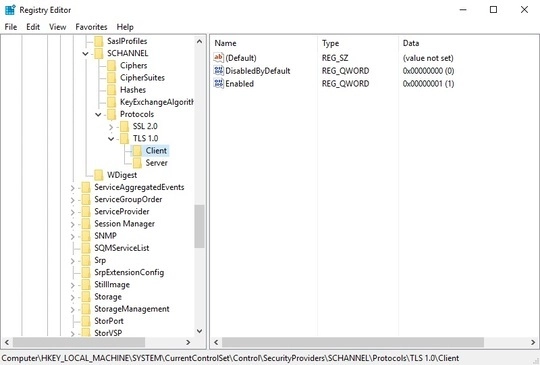Screen dimensions: 540x365
Task: Click the Protocols folder icon
Action: coord(112,114)
